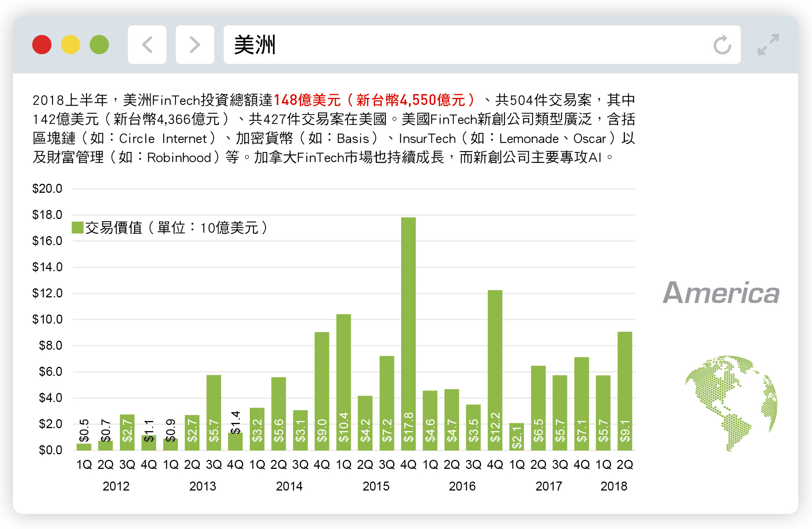Click the Lemonade word in the paragraph
Viewport: 812px width, 529px height.
(x=529, y=139)
